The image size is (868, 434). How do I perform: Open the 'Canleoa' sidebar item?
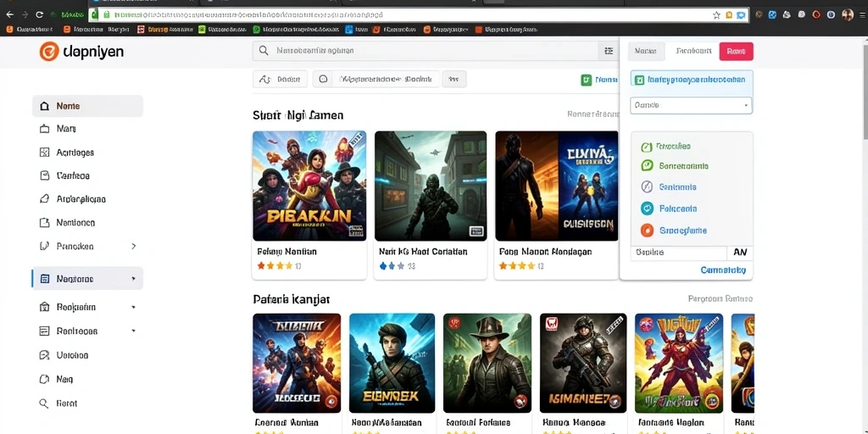[73, 175]
